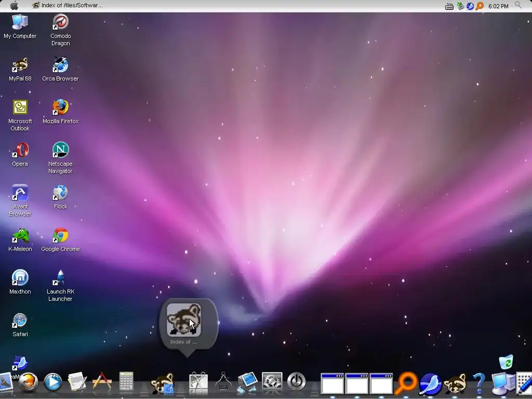Select the Launch RK Launcher desktop shortcut

pos(60,286)
